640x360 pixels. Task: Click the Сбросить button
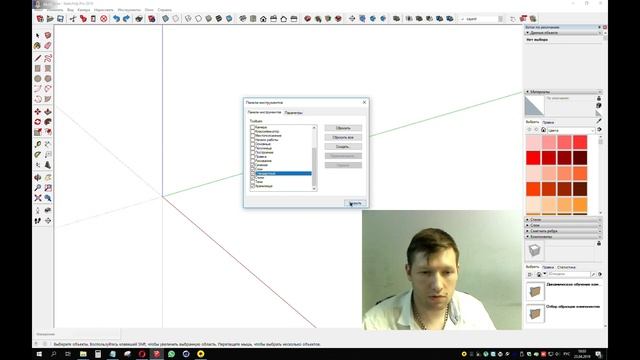(x=343, y=128)
